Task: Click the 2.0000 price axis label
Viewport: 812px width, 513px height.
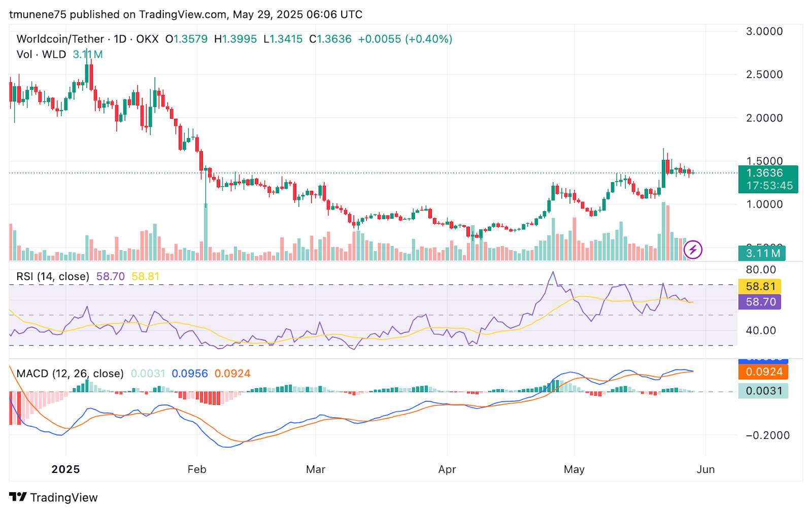Action: (x=764, y=118)
